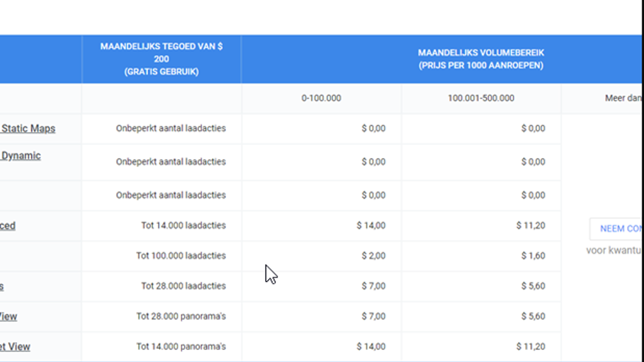Select the Static Maps price of $ 0,00
The height and width of the screenshot is (362, 644).
pos(373,128)
